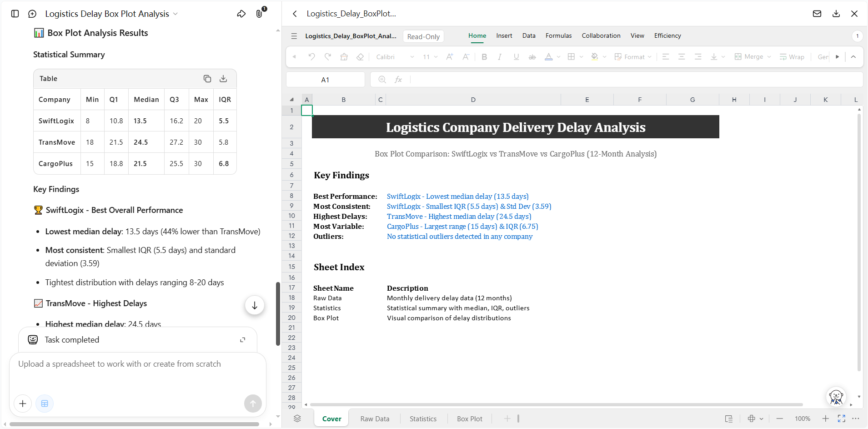Click the Read-Only badge
The width and height of the screenshot is (868, 429).
[423, 36]
